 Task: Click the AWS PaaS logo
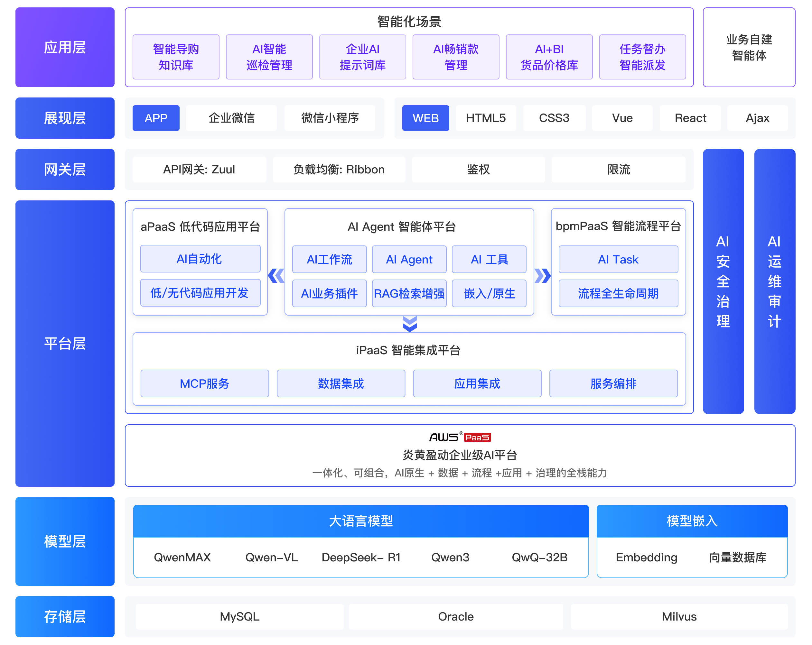[460, 437]
